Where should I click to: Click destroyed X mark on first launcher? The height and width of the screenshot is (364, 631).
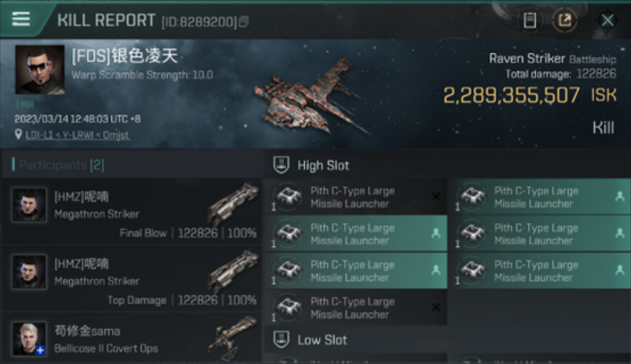pyautogui.click(x=436, y=197)
